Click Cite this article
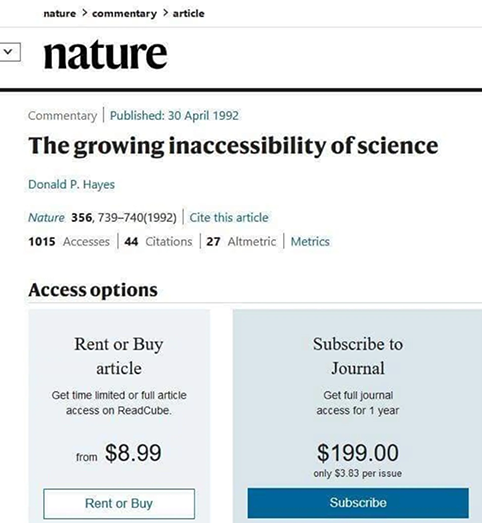 click(x=229, y=217)
